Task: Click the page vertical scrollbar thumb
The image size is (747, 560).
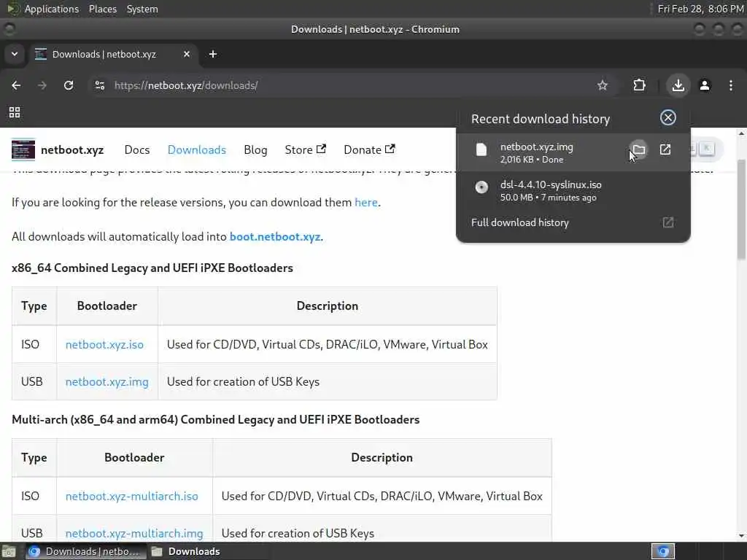Action: pyautogui.click(x=741, y=209)
